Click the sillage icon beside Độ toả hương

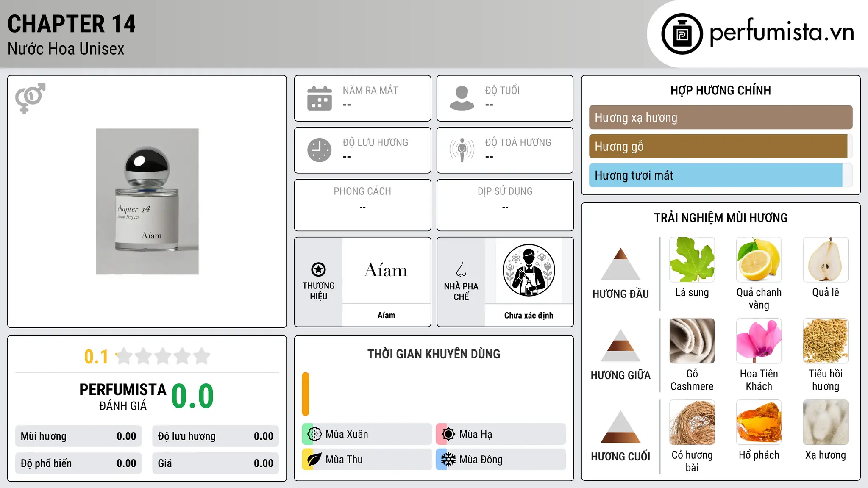[462, 150]
